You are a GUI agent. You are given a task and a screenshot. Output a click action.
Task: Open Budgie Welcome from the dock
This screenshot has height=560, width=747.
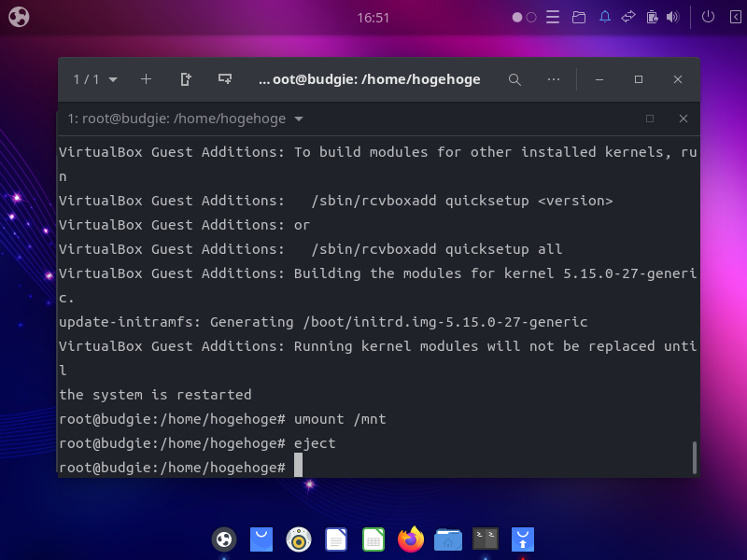(224, 539)
